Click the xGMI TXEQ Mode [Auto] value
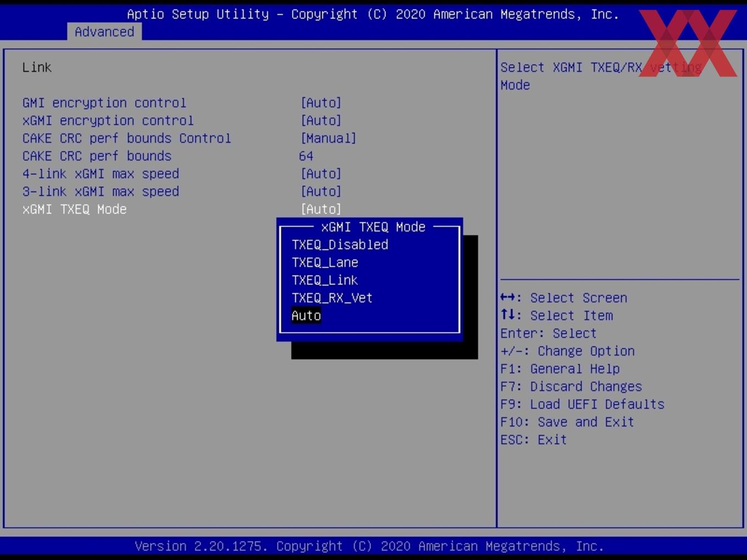Image resolution: width=747 pixels, height=560 pixels. [x=321, y=209]
